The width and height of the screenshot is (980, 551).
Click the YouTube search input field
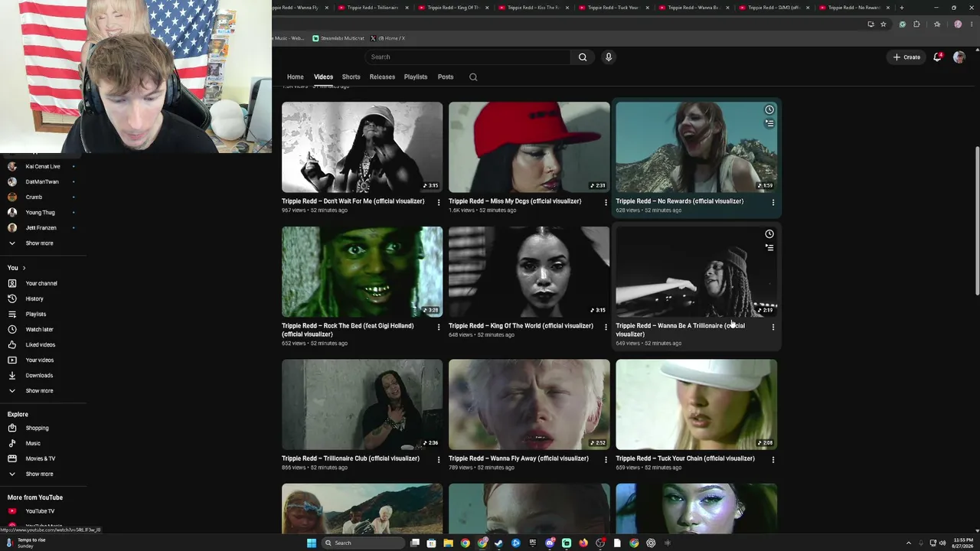(468, 57)
